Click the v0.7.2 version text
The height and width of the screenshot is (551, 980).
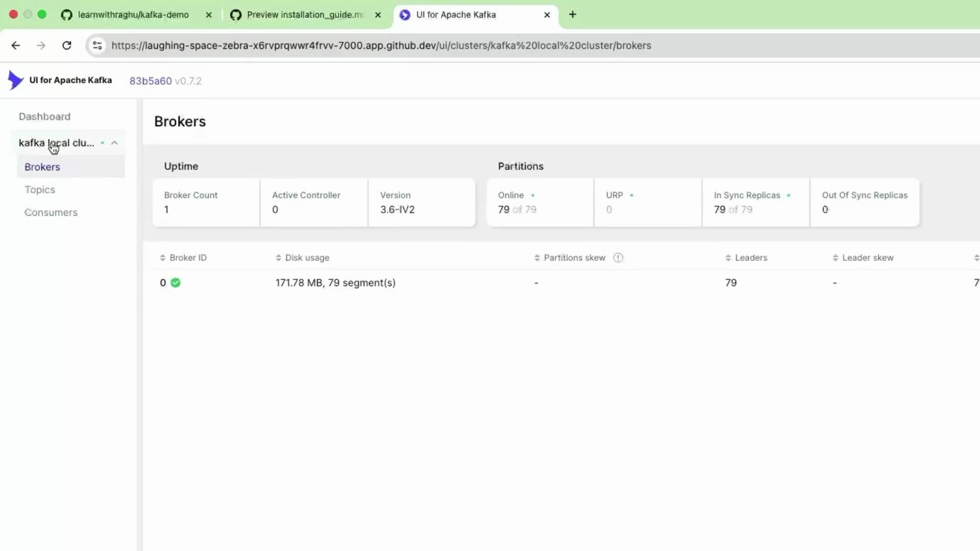pyautogui.click(x=188, y=81)
